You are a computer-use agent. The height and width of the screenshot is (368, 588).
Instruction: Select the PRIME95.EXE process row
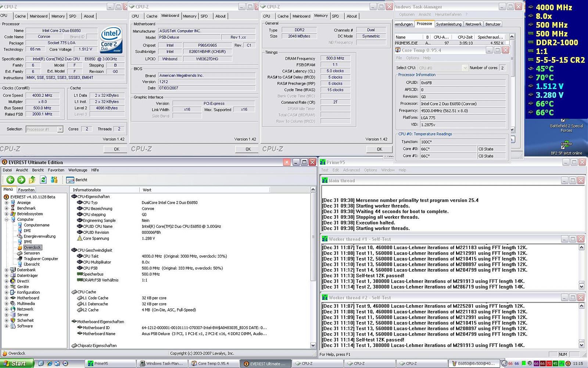(x=452, y=43)
